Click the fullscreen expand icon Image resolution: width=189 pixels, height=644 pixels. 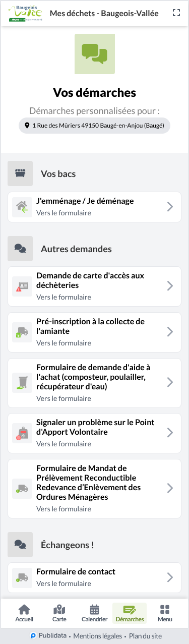click(176, 13)
